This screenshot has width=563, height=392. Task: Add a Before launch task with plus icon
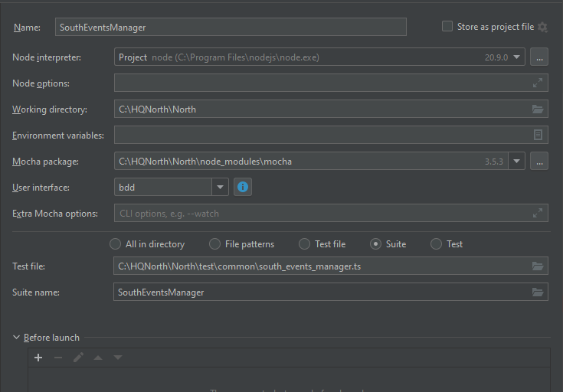pos(38,358)
